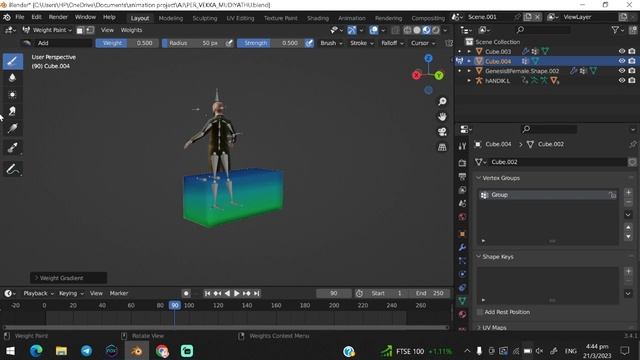640x360 pixels.
Task: Select the Blur weight tool
Action: tap(13, 78)
